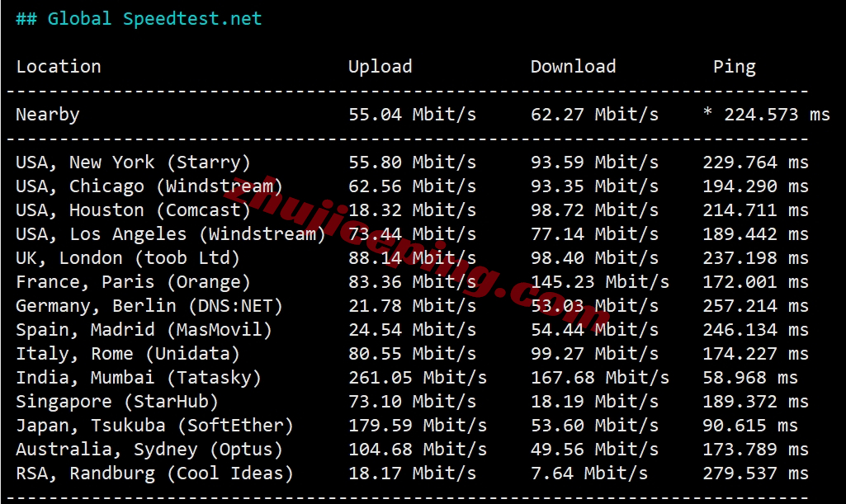Click the Download column header

(x=573, y=66)
